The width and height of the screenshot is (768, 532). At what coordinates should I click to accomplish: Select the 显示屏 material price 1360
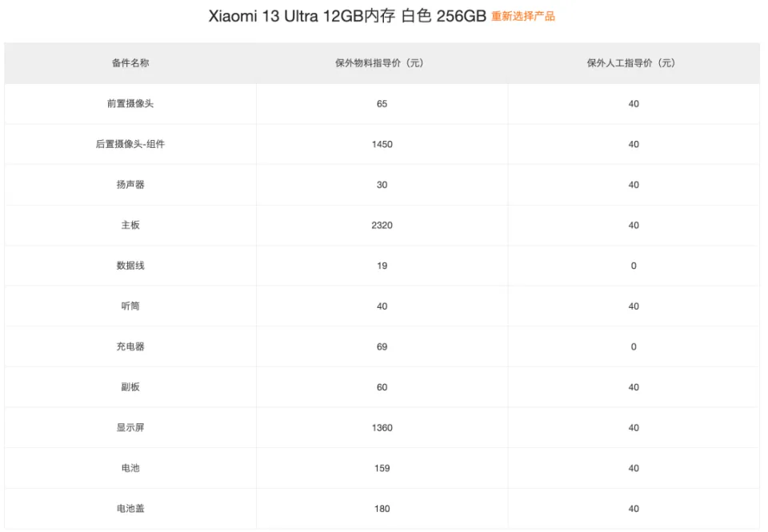click(x=382, y=428)
